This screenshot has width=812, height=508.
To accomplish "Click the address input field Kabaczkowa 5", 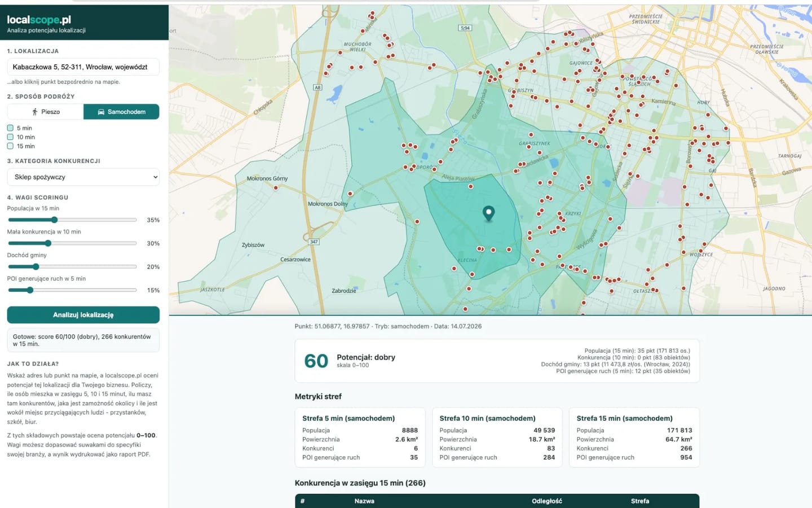I will pyautogui.click(x=83, y=67).
